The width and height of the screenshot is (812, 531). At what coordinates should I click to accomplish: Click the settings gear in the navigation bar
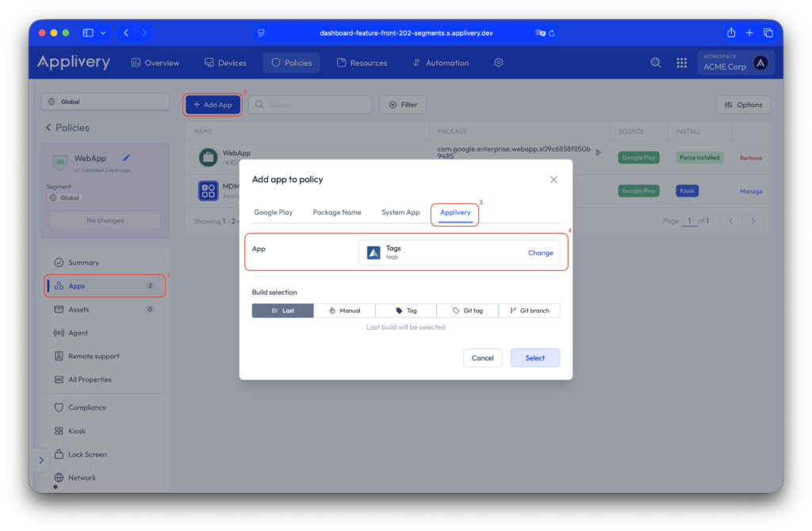click(x=498, y=62)
